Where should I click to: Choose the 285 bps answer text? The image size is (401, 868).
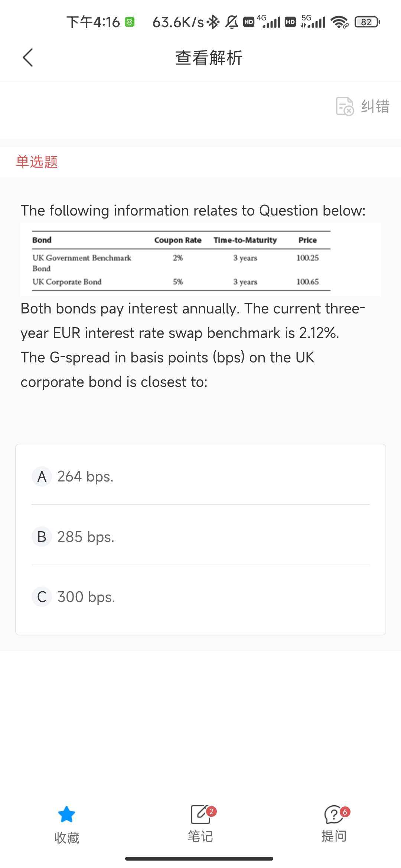(x=86, y=537)
